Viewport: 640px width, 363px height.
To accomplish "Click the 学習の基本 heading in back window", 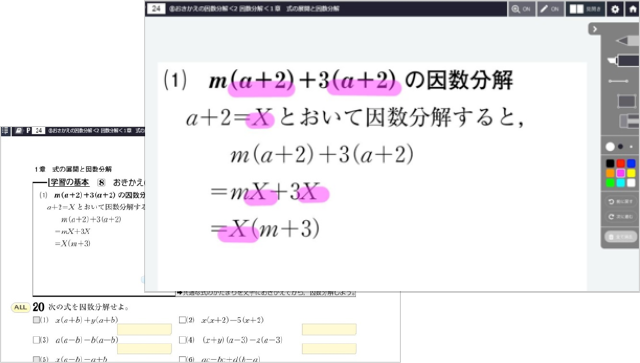I will coord(69,182).
